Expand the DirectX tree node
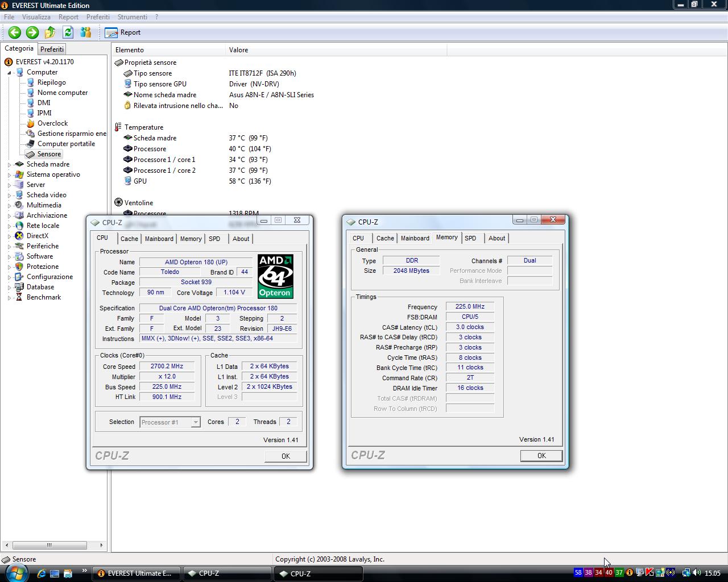 coord(10,236)
